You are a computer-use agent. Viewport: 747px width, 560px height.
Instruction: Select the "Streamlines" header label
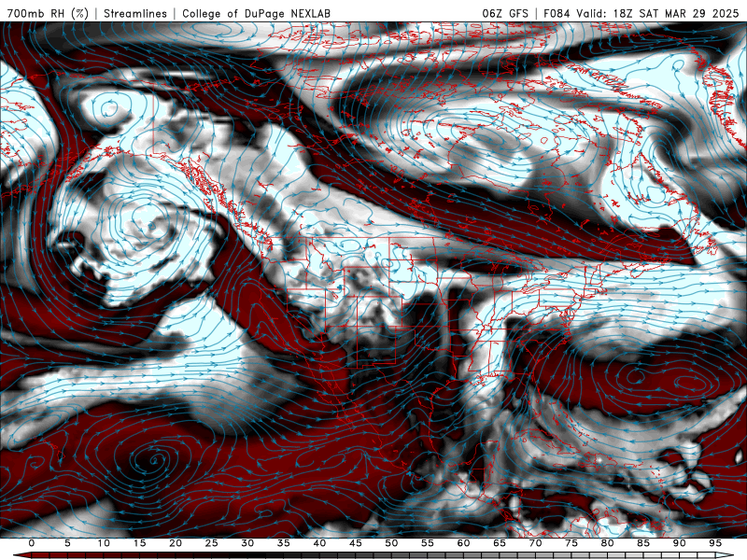pos(135,13)
